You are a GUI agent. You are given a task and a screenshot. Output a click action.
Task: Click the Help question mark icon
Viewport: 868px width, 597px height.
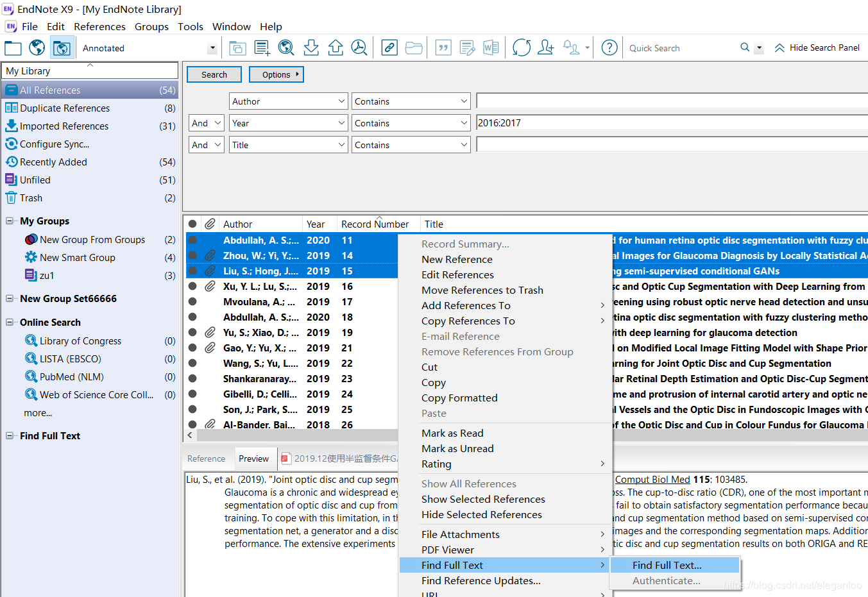click(610, 47)
